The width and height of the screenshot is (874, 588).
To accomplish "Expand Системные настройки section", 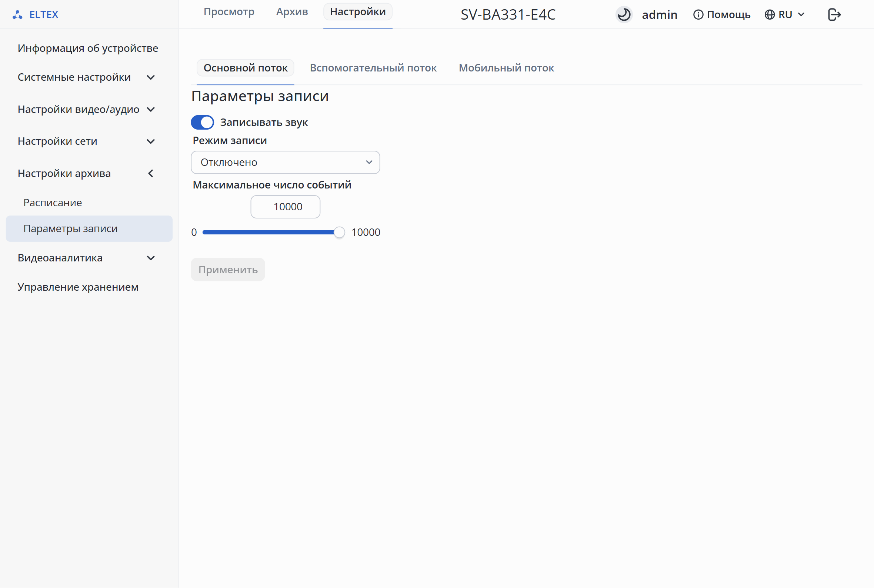I will click(87, 77).
